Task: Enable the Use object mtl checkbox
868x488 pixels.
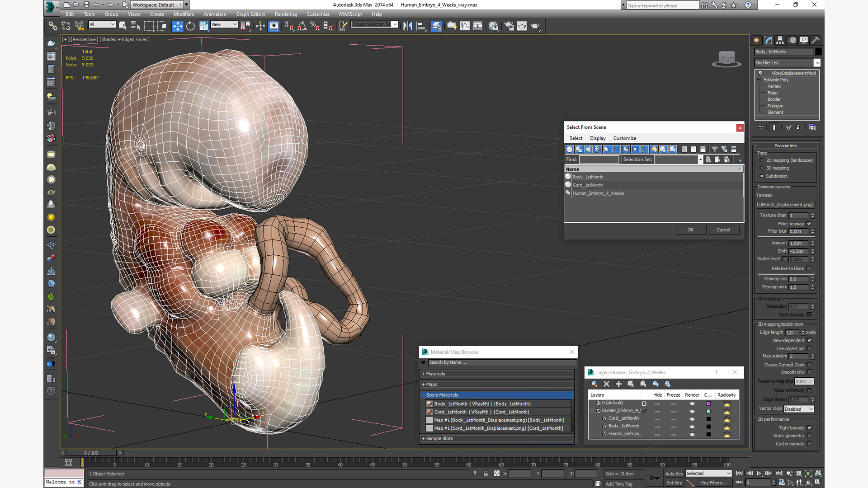Action: [x=809, y=348]
